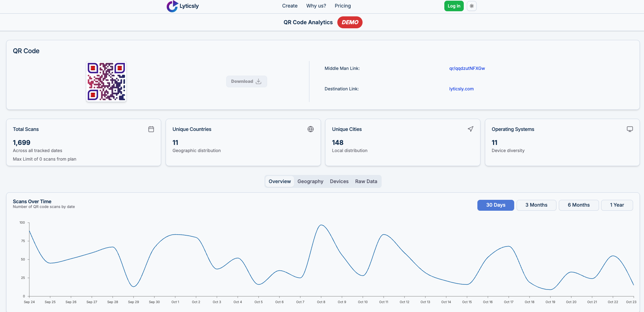Click the green Log in button
This screenshot has width=644, height=312.
(454, 6)
